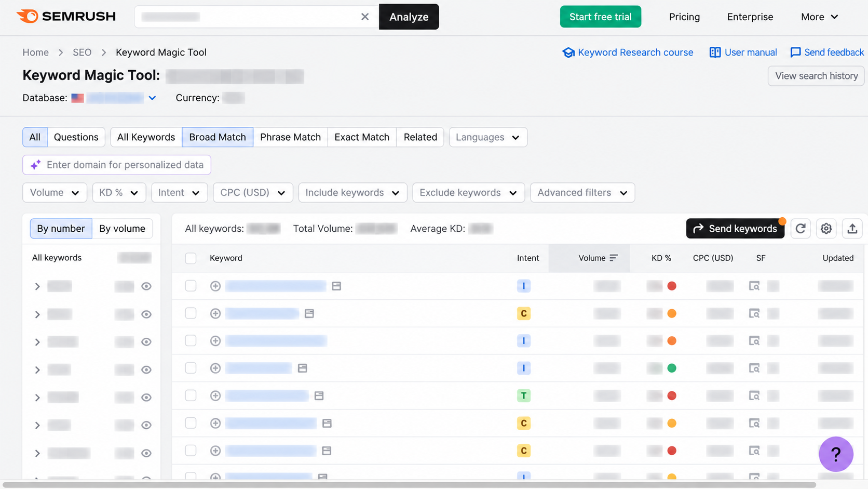The height and width of the screenshot is (489, 868).
Task: Click the page icon beside second row keyword
Action: 309,313
